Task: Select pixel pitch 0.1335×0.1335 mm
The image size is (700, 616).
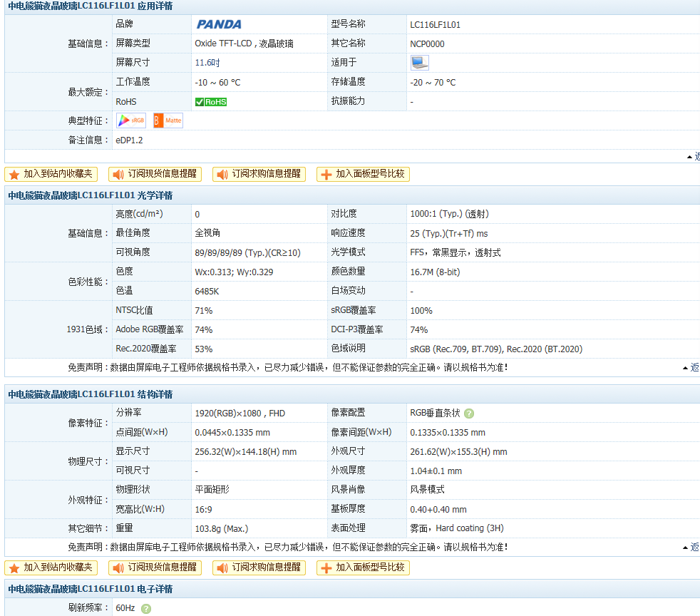Action: 448,433
